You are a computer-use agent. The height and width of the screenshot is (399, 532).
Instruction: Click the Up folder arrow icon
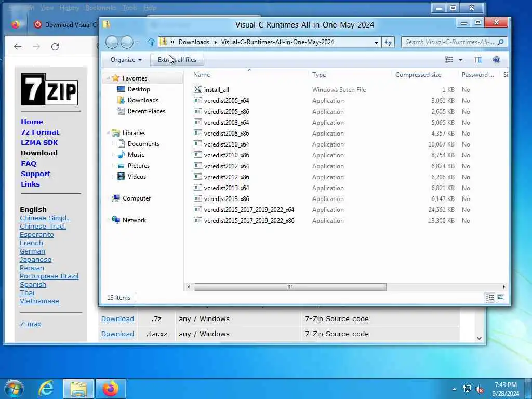click(151, 42)
